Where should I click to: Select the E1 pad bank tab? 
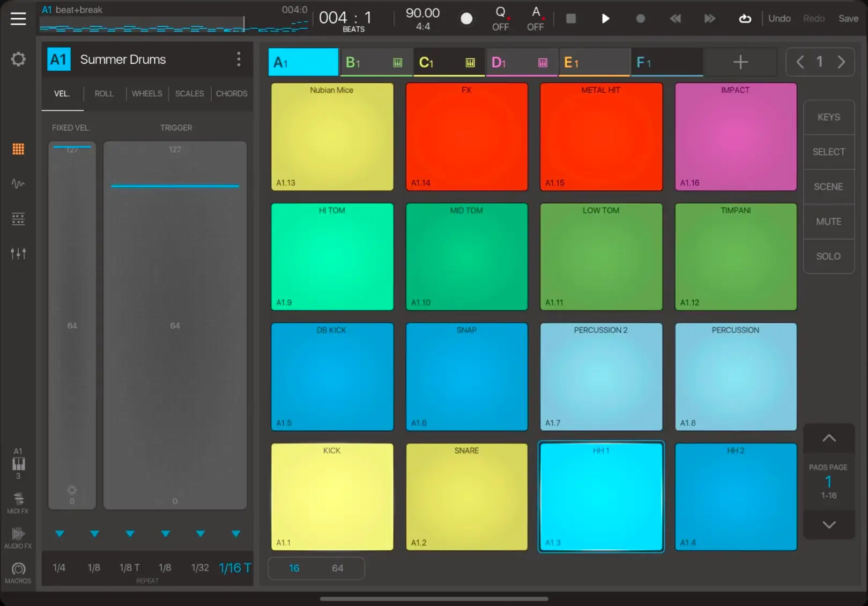click(594, 62)
